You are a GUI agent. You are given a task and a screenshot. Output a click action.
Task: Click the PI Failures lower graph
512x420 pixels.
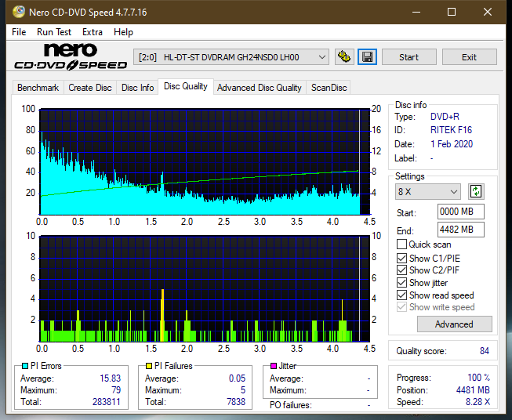205,289
